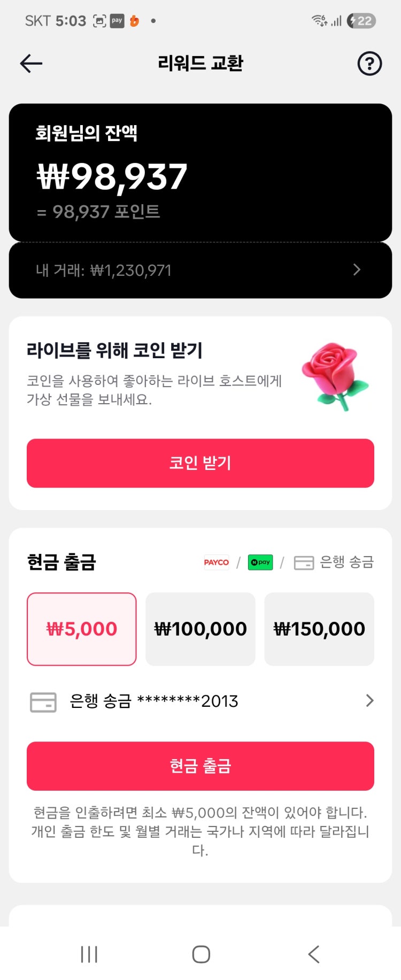
Task: Tap the 은행 송금 payment method label
Action: pos(346,562)
